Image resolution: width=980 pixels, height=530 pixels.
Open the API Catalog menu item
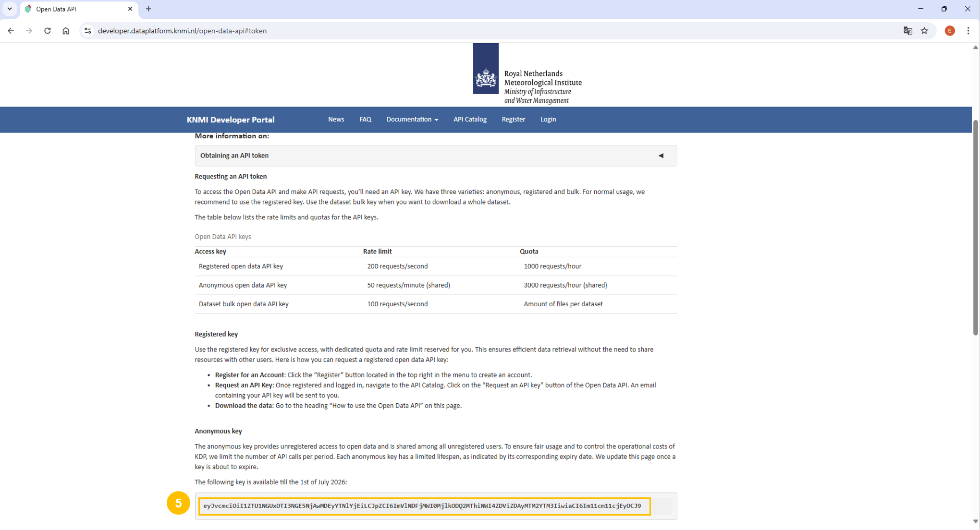click(470, 120)
